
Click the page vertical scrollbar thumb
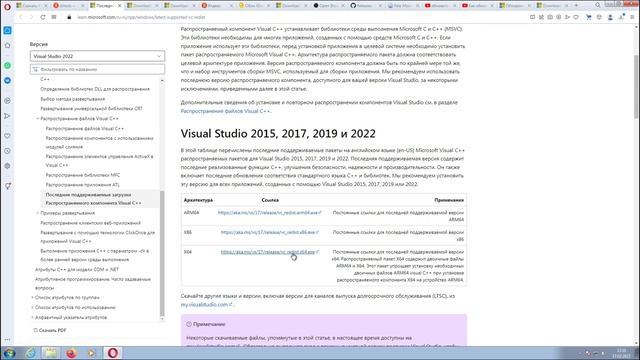(x=637, y=86)
